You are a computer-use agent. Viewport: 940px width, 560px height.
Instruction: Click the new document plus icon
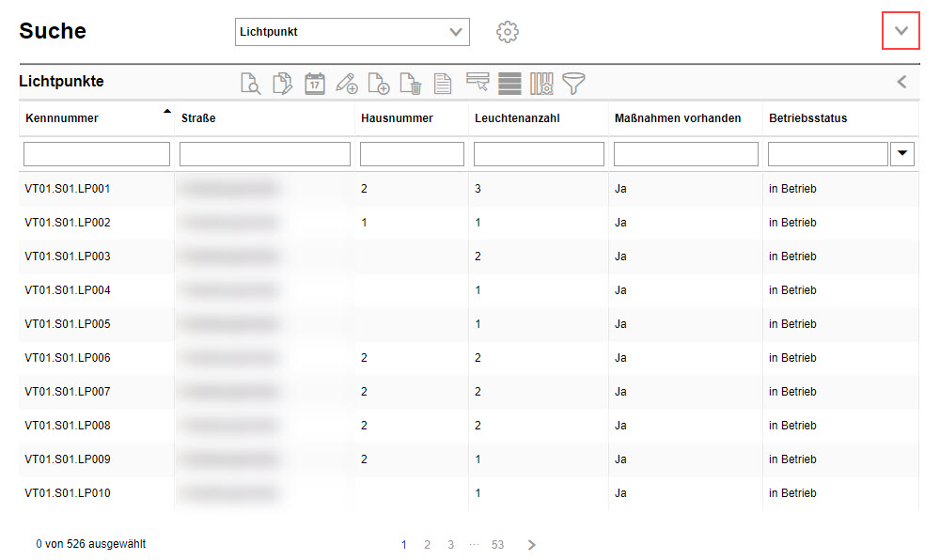pyautogui.click(x=379, y=83)
